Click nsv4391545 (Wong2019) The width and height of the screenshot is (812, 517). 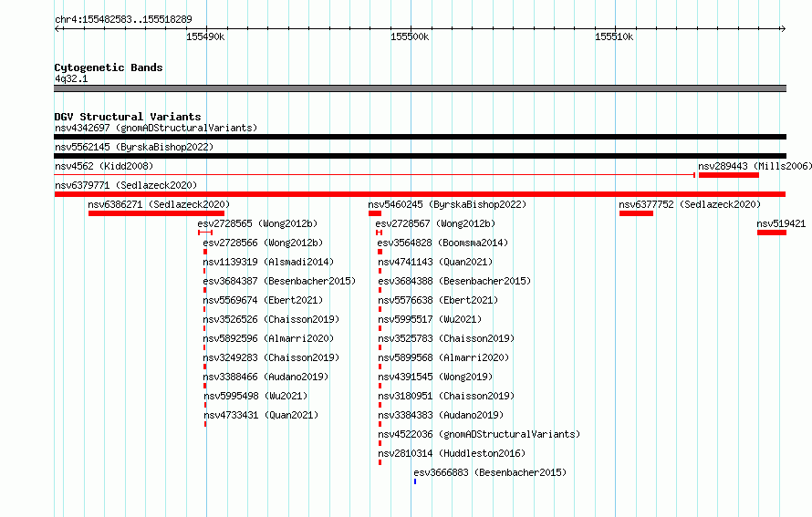[435, 377]
